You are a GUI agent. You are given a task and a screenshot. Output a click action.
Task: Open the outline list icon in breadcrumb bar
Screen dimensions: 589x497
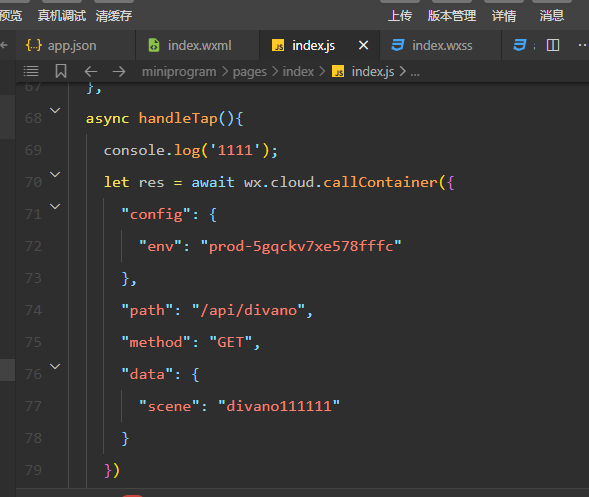pos(31,71)
